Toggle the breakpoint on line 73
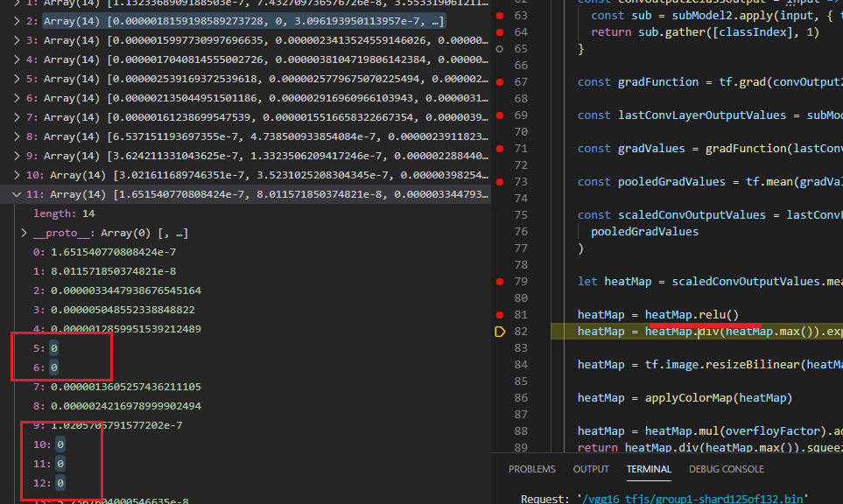843x504 pixels. [500, 182]
